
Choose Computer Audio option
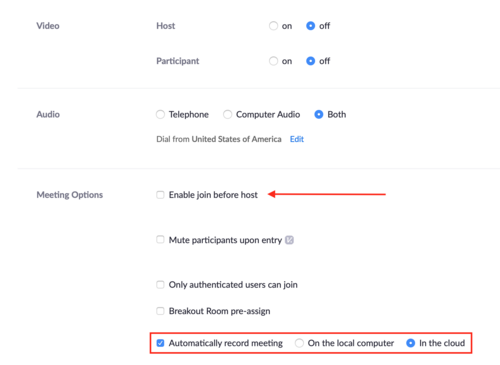(x=227, y=114)
